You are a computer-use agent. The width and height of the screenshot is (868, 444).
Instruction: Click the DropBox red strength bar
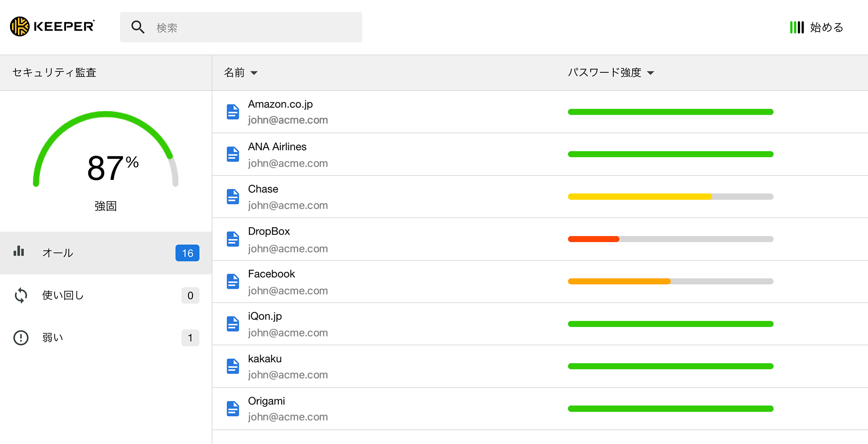pyautogui.click(x=594, y=239)
